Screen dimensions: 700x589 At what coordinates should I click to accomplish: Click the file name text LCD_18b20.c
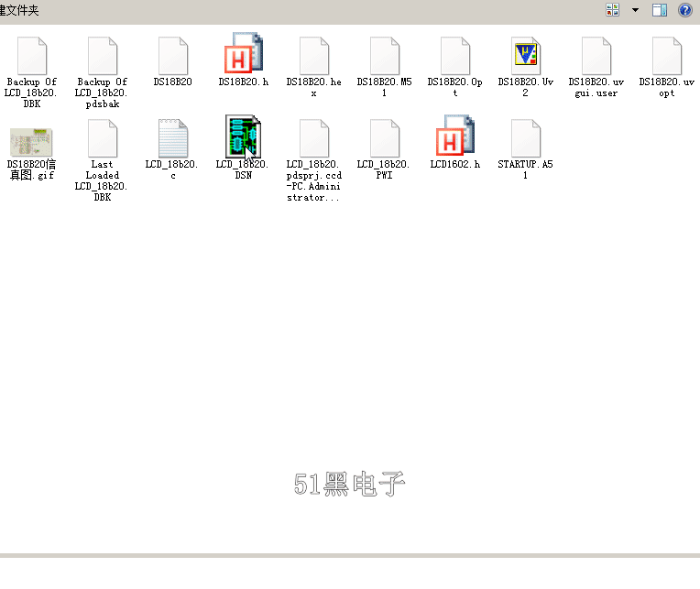pos(172,169)
